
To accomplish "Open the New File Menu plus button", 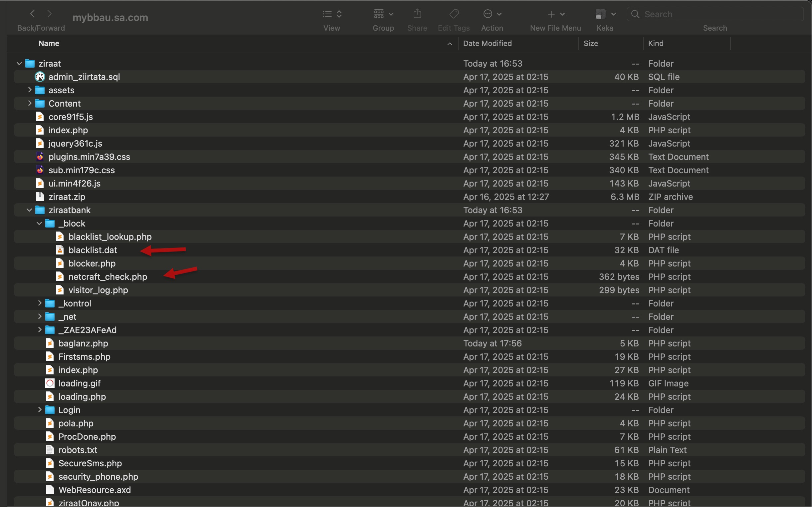I will point(556,14).
